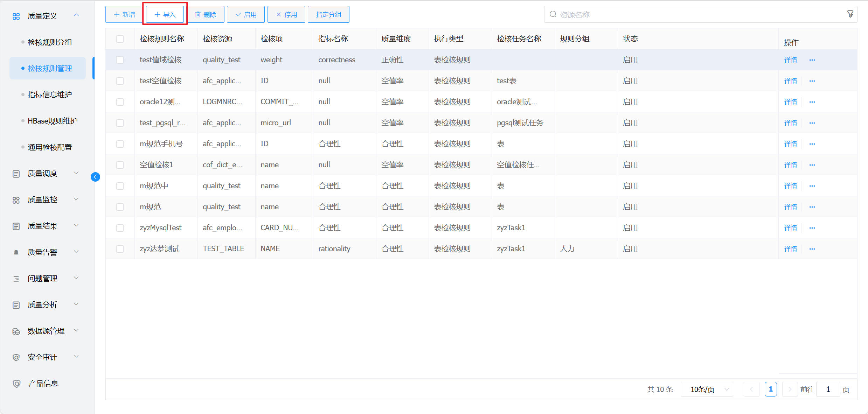
Task: Click the search magnifier icon
Action: [553, 14]
